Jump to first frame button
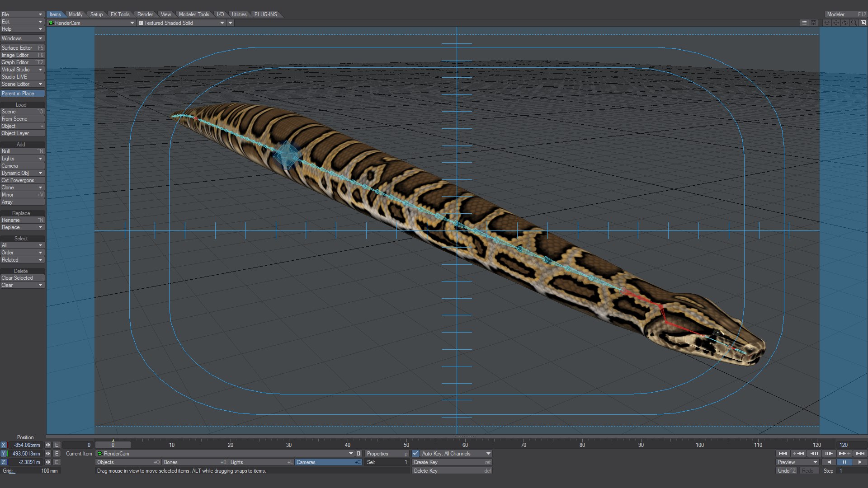The width and height of the screenshot is (868, 488). [x=783, y=453]
